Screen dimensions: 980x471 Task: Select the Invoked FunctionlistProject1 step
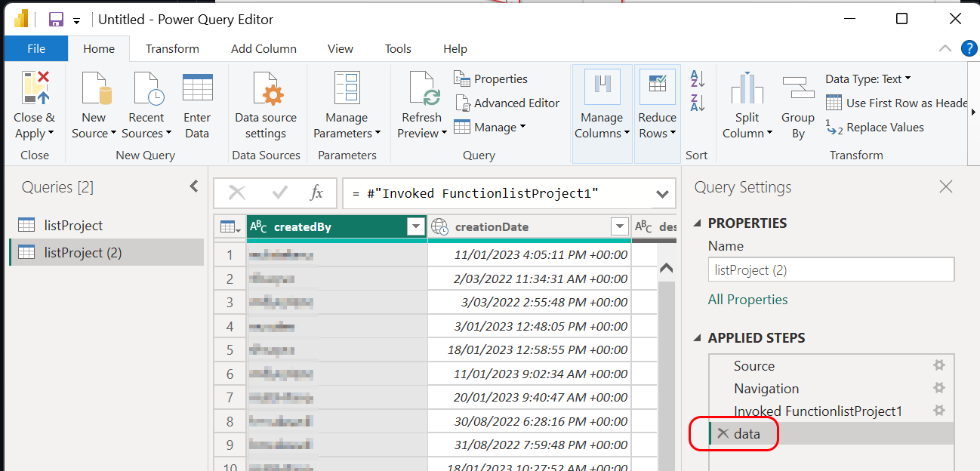[831, 411]
